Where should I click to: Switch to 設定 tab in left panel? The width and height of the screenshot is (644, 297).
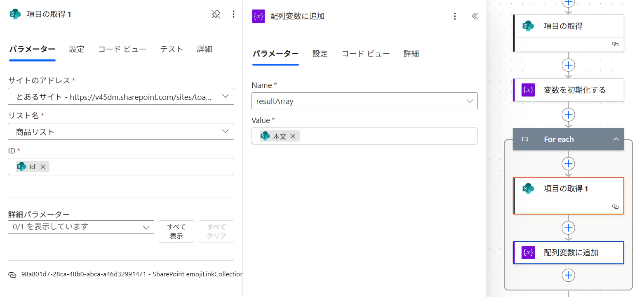point(77,49)
